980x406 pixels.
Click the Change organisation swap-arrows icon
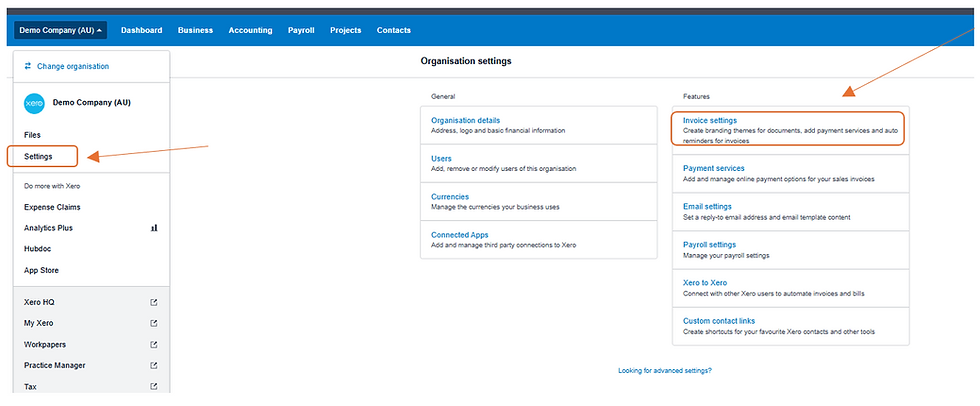tap(28, 66)
